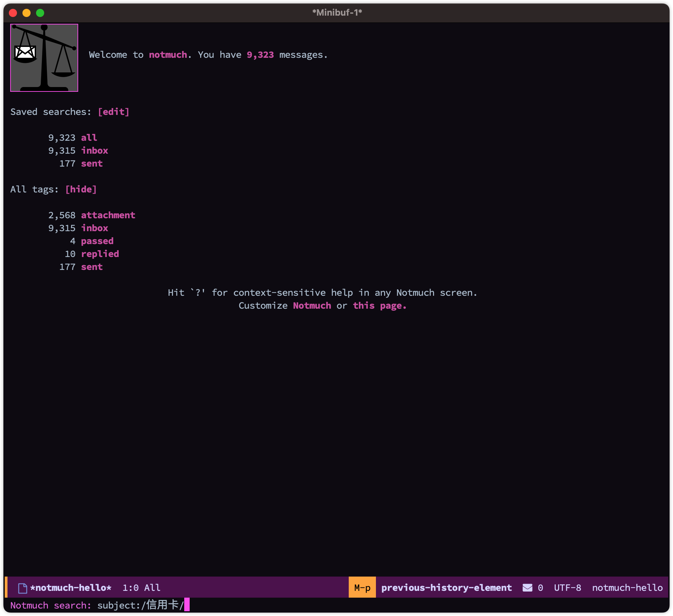
Task: Click the '177' count beside sent tag
Action: 67,267
